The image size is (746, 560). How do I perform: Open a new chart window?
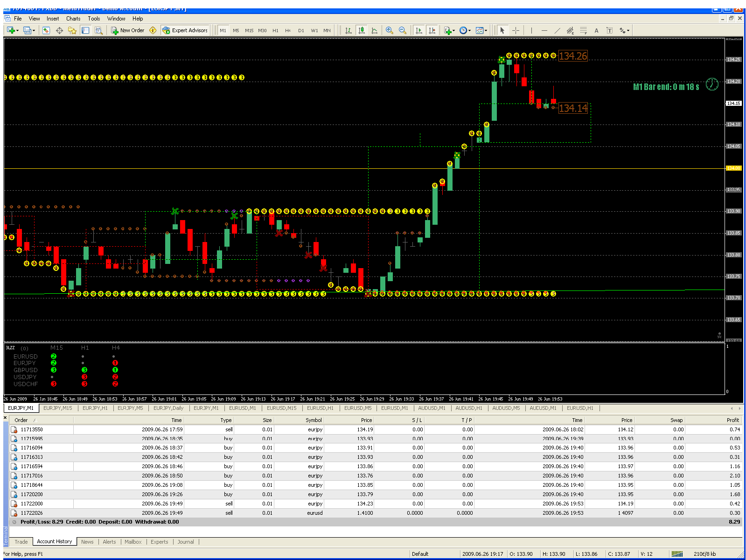10,30
